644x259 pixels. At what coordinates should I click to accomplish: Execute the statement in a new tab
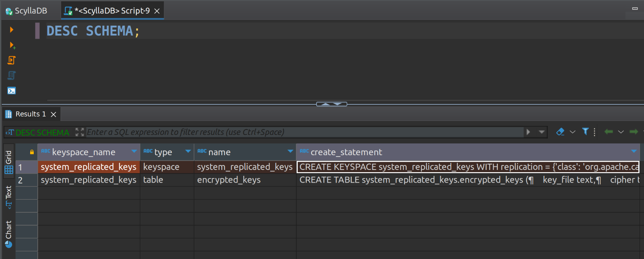coord(12,45)
